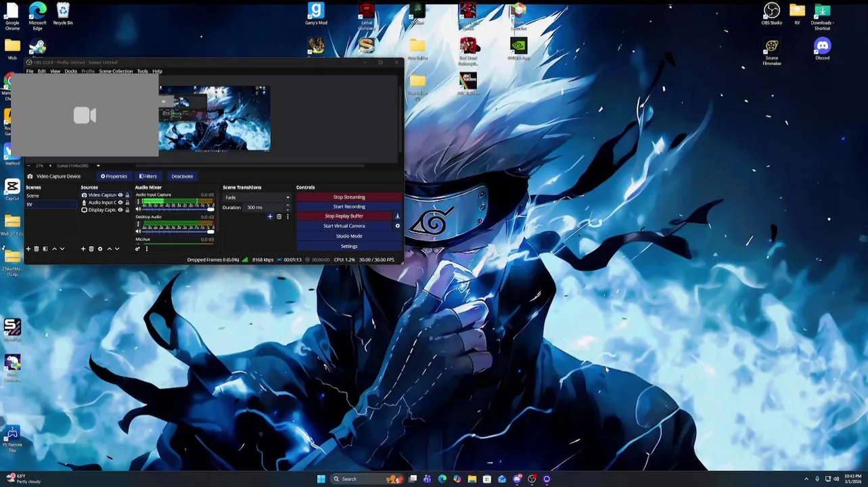Click Windows Start button
This screenshot has height=487, width=868.
click(x=321, y=479)
